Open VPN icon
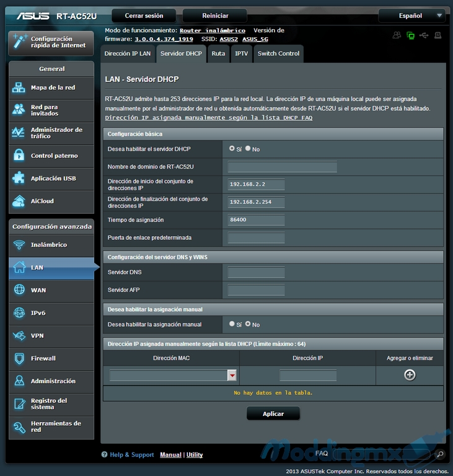 [19, 335]
